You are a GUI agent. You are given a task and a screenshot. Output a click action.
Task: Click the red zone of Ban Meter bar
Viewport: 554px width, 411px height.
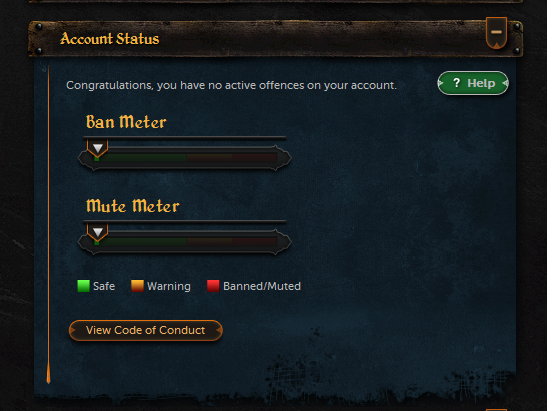point(254,158)
